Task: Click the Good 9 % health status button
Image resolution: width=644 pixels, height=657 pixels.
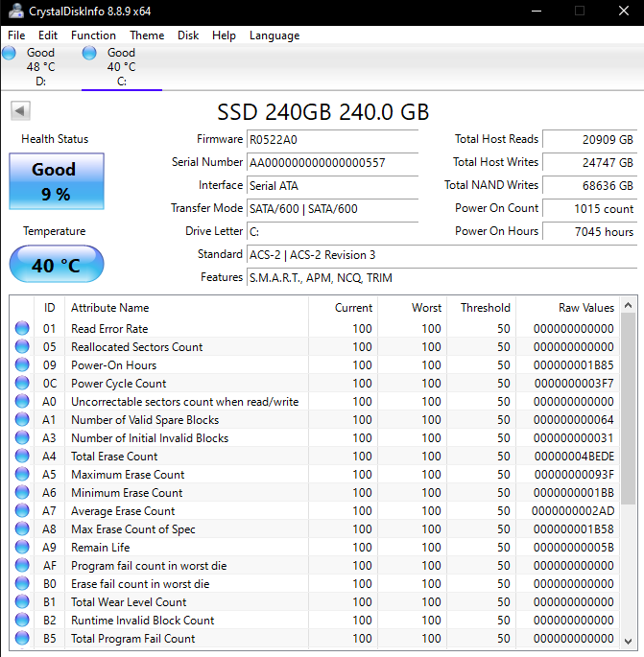Action: 57,181
